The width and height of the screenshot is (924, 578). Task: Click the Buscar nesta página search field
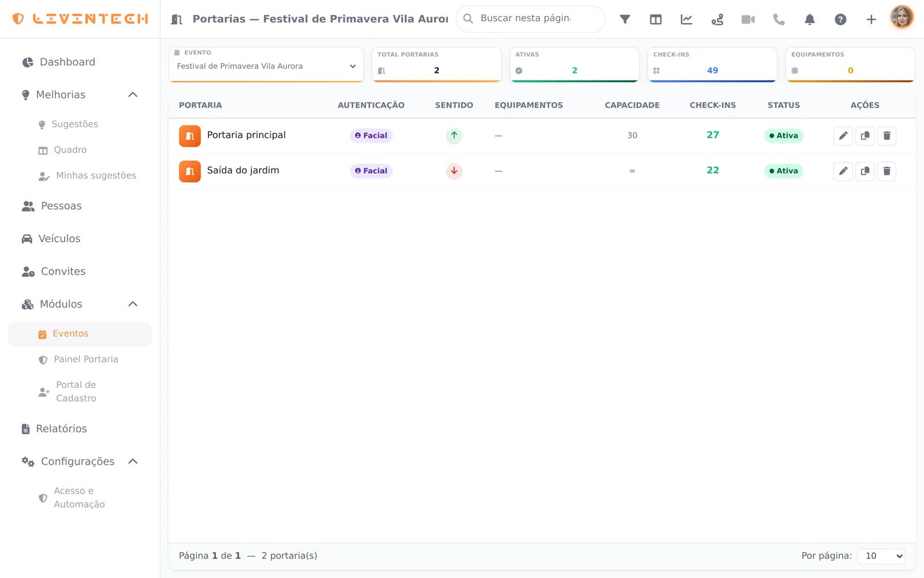coord(531,18)
